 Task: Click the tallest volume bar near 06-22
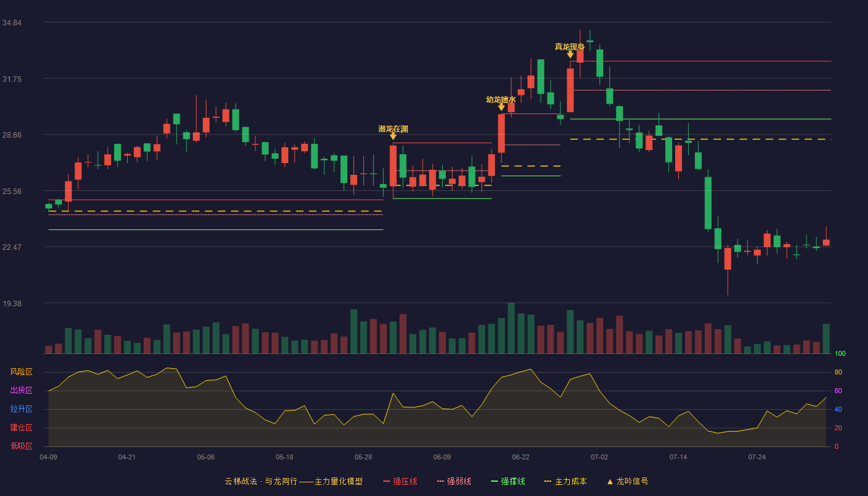(511, 328)
